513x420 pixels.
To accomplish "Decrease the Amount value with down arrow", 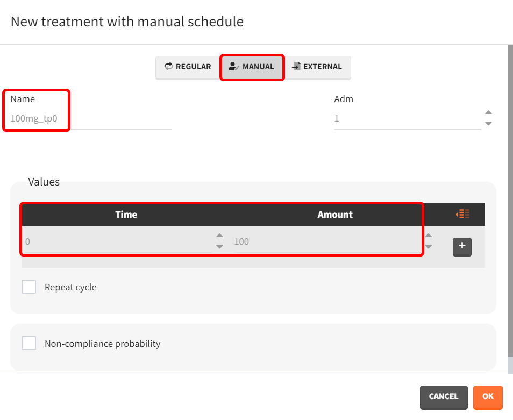I will (x=429, y=247).
